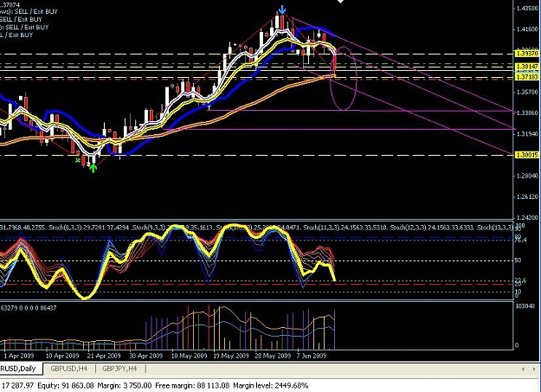Click the 1.31940 price axis value
The height and width of the screenshot is (392, 541).
528,133
